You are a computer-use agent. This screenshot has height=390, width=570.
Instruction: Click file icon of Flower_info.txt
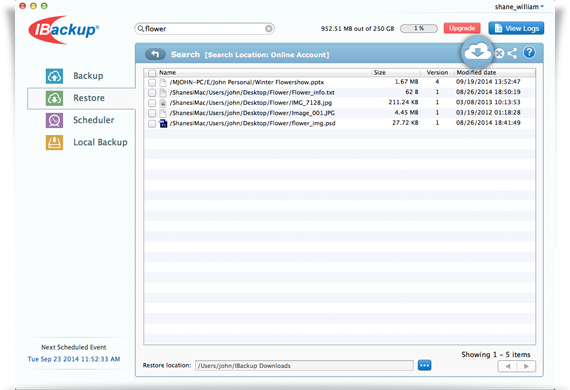point(163,93)
